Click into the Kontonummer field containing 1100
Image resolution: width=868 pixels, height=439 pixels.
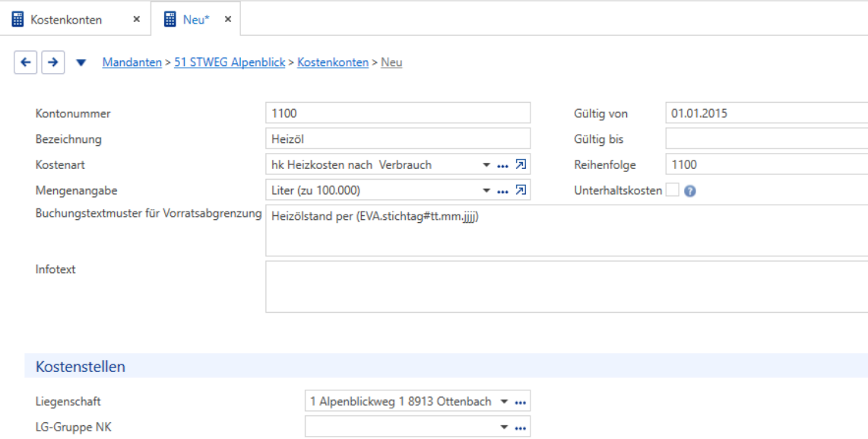tap(398, 113)
